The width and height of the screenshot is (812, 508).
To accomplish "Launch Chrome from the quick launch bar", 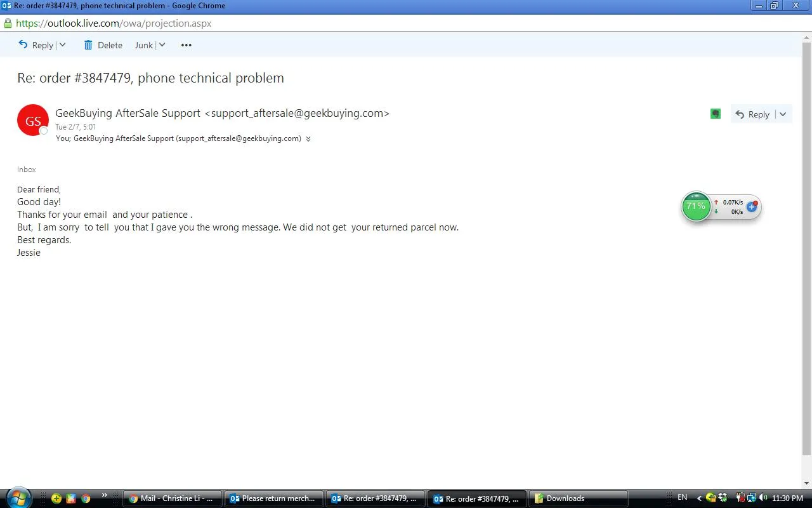I will tap(86, 498).
